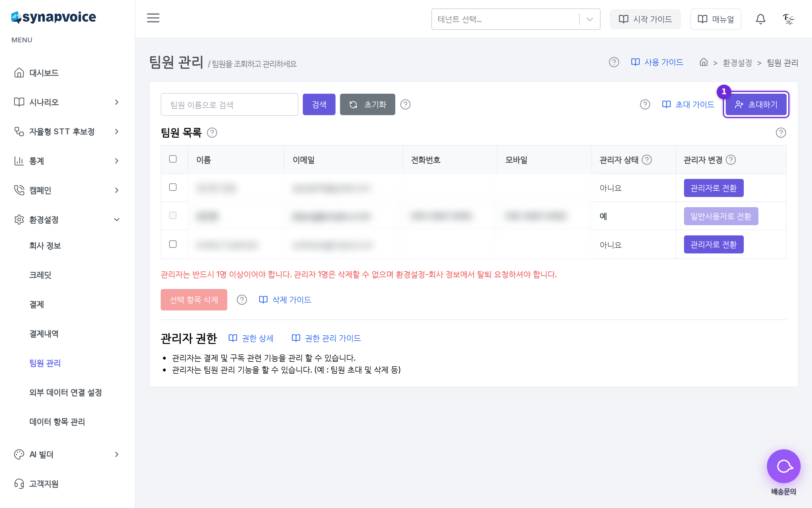Expand the AI 빌더 menu
The image size is (812, 508).
[x=67, y=454]
